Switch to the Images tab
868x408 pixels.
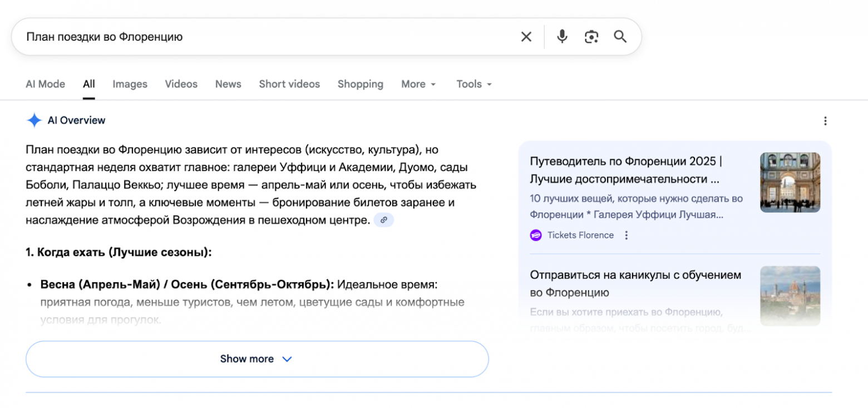130,84
